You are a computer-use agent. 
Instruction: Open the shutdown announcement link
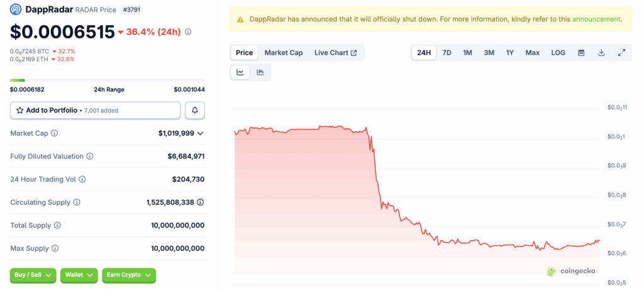click(595, 19)
